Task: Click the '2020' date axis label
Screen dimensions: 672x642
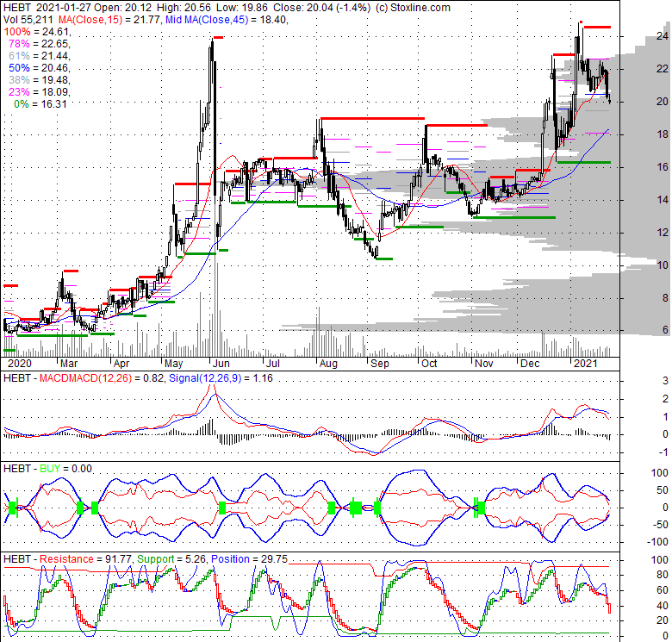Action: (20, 364)
